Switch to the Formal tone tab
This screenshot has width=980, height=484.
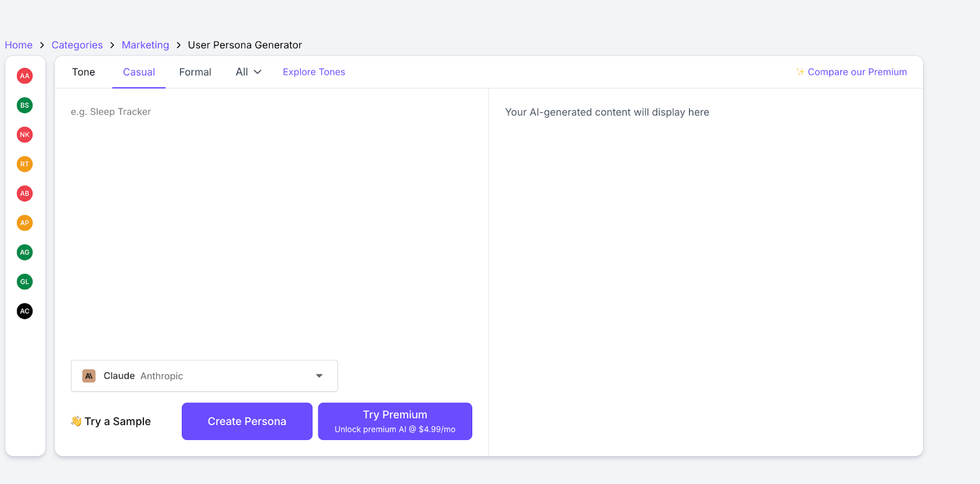click(195, 72)
